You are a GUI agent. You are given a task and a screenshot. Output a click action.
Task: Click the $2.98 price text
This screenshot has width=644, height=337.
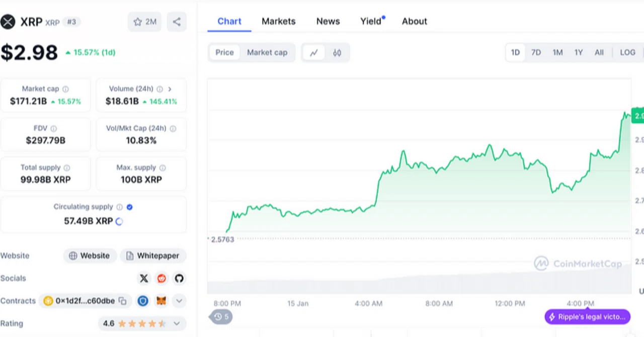pos(29,52)
